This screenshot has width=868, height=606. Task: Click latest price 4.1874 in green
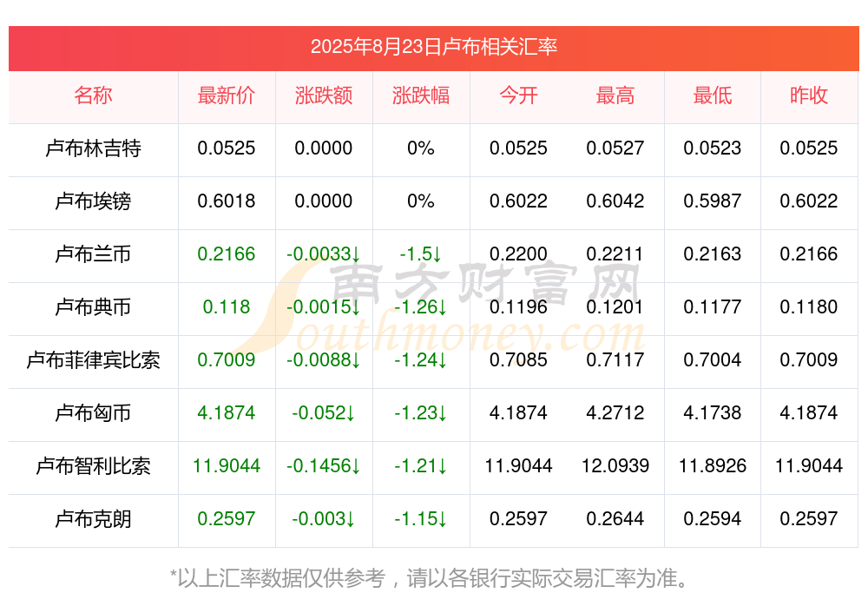(x=227, y=412)
